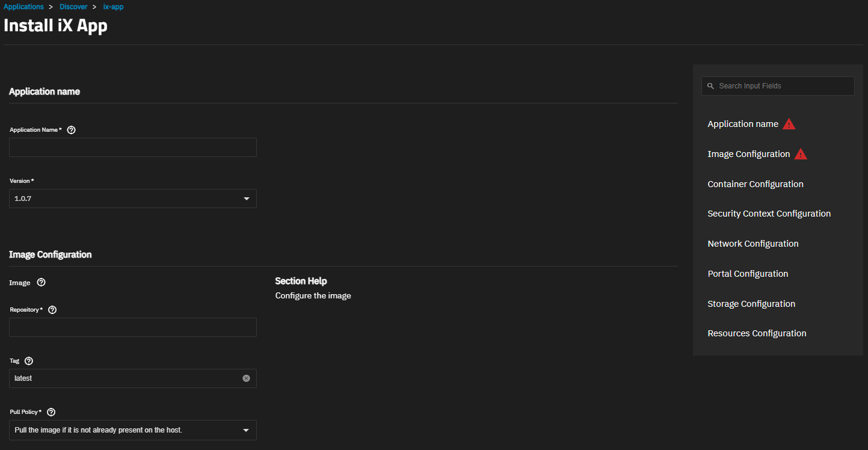Focus the Search Input Fields box
Image resolution: width=868 pixels, height=450 pixels.
[782, 86]
